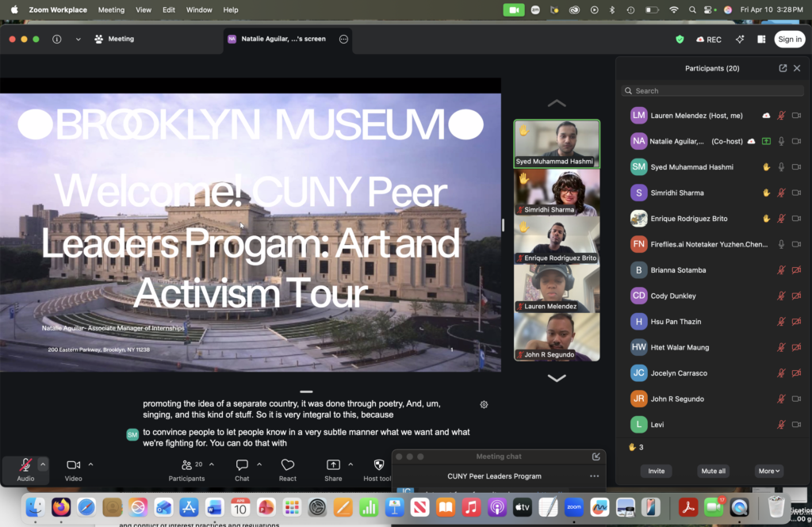Viewport: 812px width, 527px height.
Task: Click the Invite button
Action: point(656,471)
